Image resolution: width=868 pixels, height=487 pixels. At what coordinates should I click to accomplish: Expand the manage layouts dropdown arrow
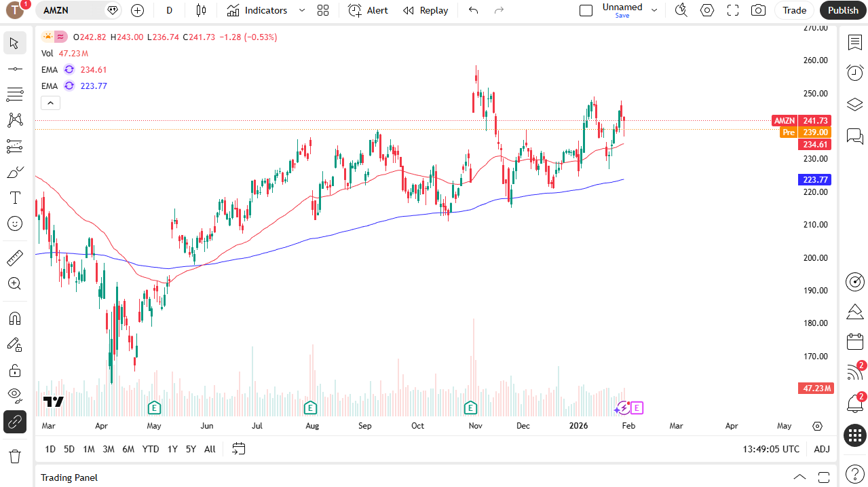click(654, 10)
